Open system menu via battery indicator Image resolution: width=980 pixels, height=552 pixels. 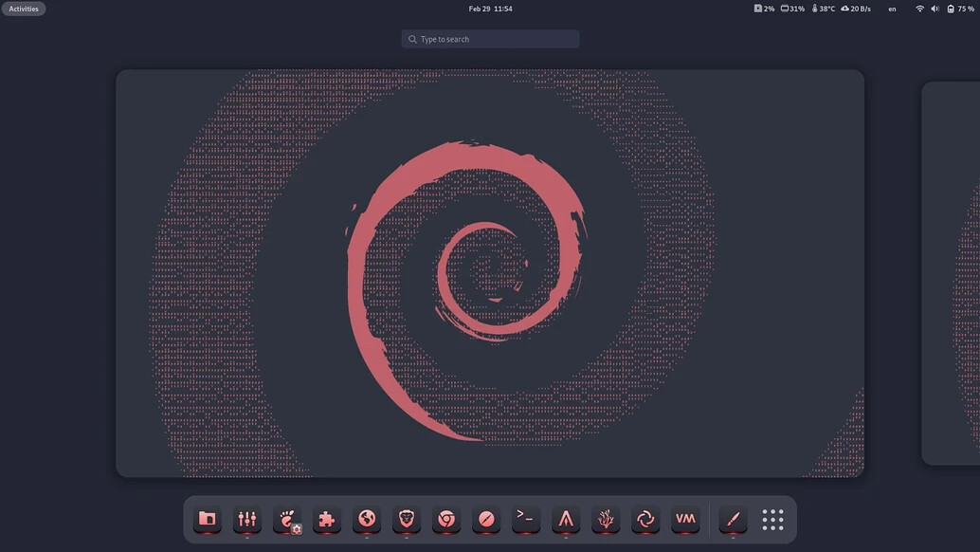pyautogui.click(x=960, y=9)
